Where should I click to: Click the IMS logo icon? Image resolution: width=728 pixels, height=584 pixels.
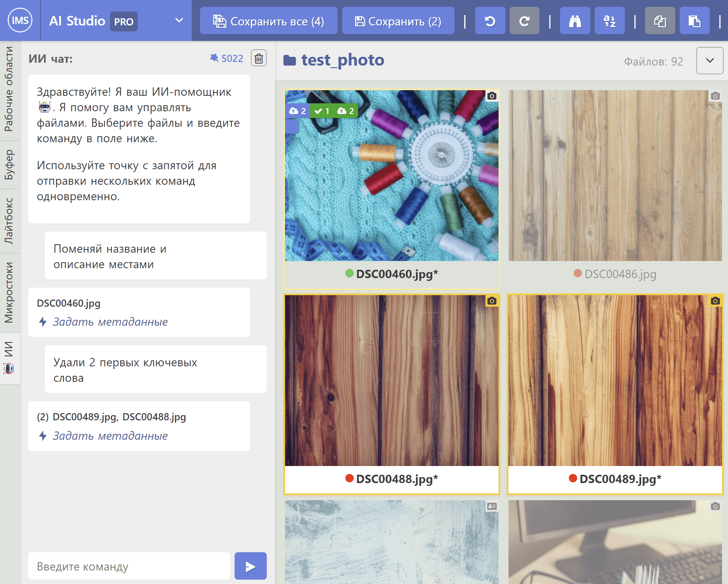[x=20, y=20]
